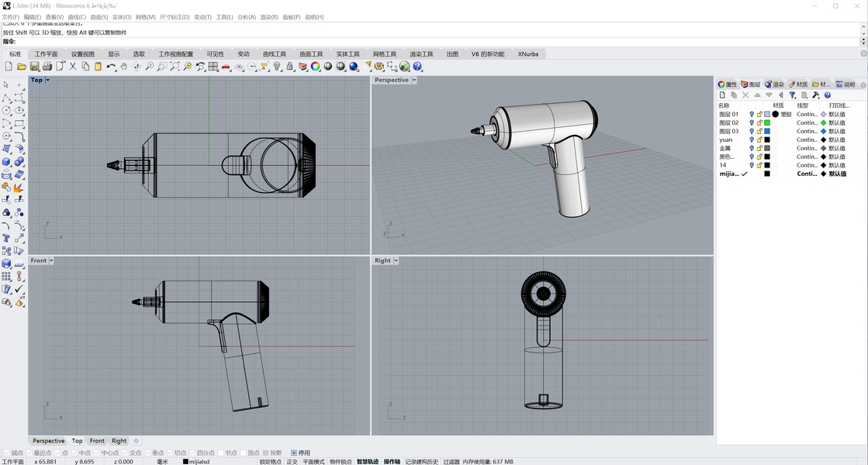
Task: Open the Front viewport dropdown arrow
Action: tap(51, 260)
